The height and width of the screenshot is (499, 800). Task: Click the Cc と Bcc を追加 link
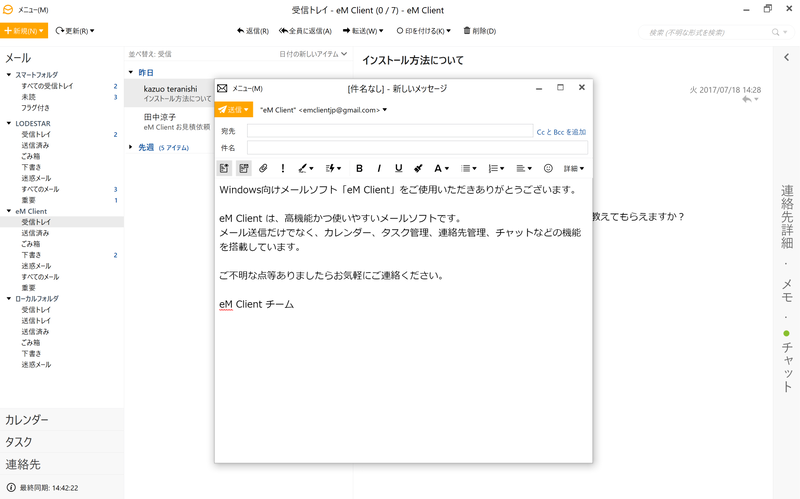(x=561, y=132)
